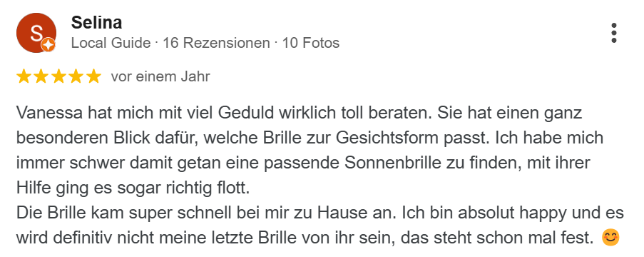Click the 16 Rezensionen text
This screenshot has width=644, height=257.
216,43
